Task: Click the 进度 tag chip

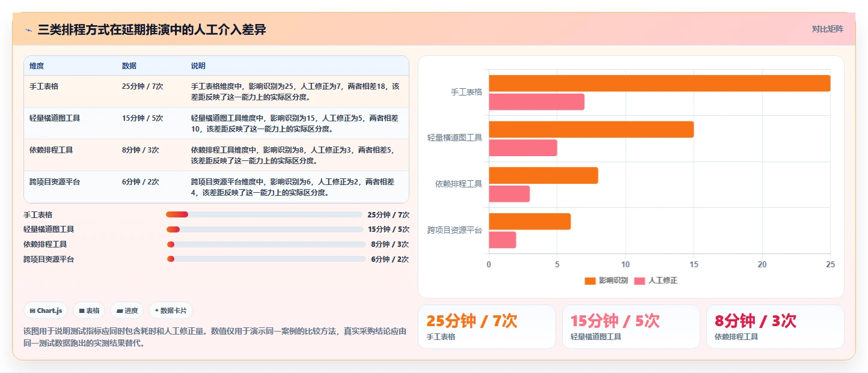Action: pyautogui.click(x=127, y=311)
